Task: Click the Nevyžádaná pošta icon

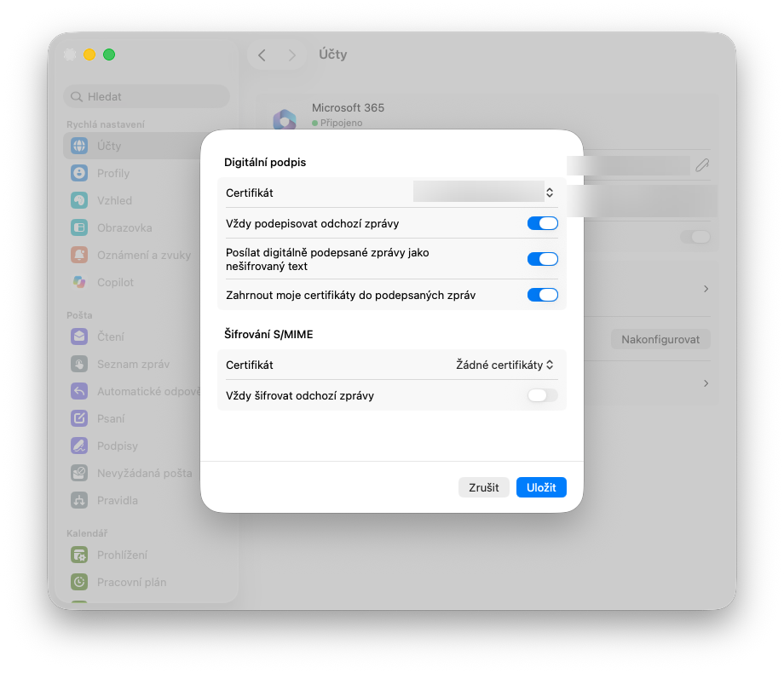Action: (x=79, y=473)
